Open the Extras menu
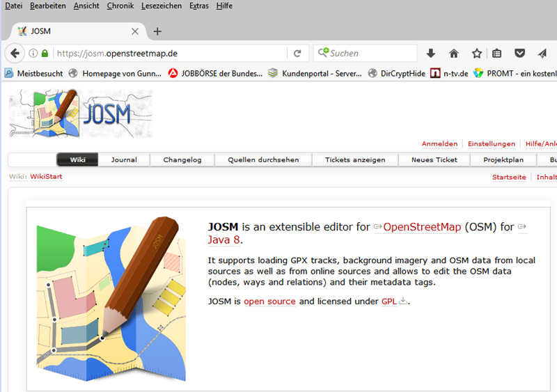 (199, 6)
